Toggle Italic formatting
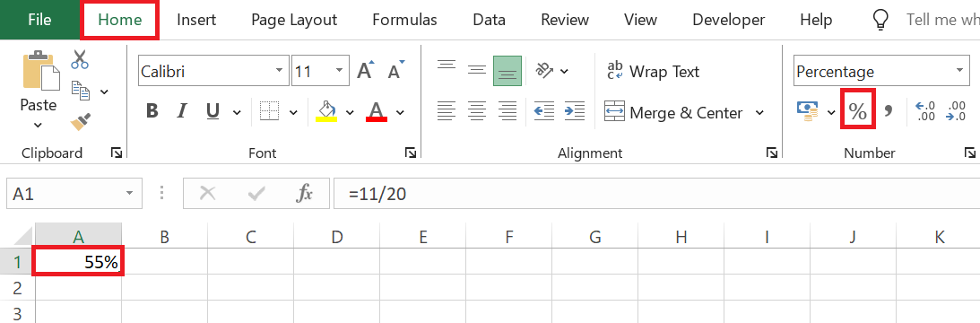The image size is (980, 323). click(x=182, y=112)
